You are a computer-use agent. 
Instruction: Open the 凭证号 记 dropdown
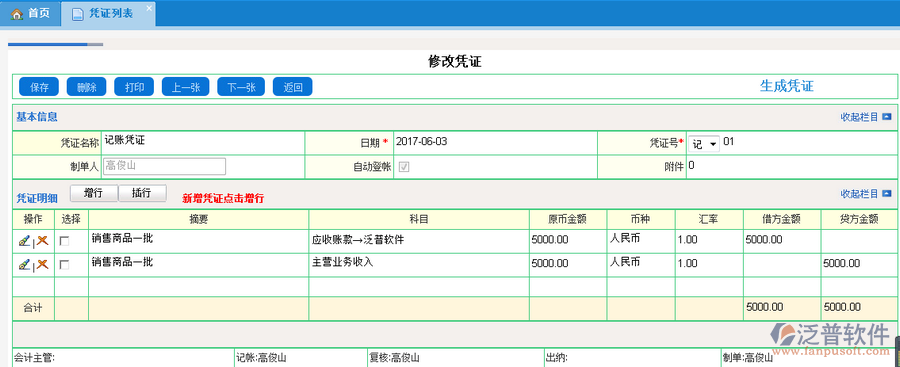(704, 144)
